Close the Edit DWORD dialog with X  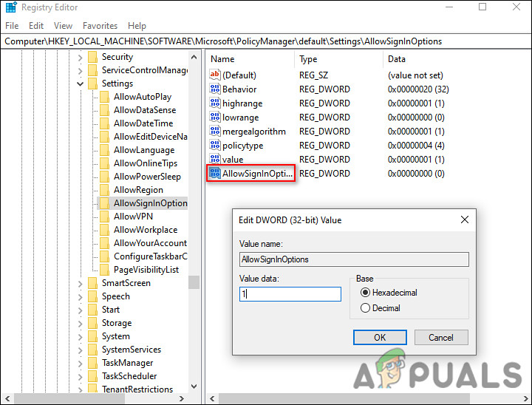pos(465,219)
